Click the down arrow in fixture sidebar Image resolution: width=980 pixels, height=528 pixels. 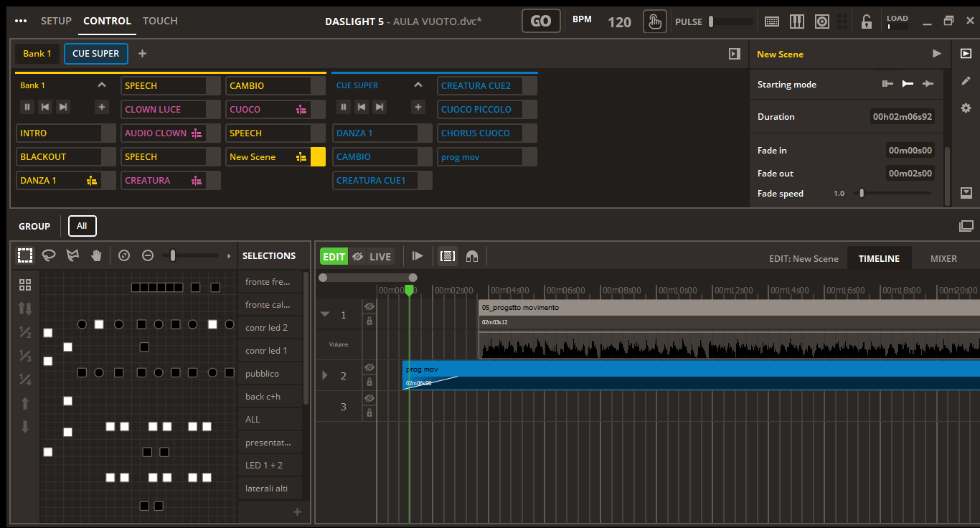coord(25,427)
